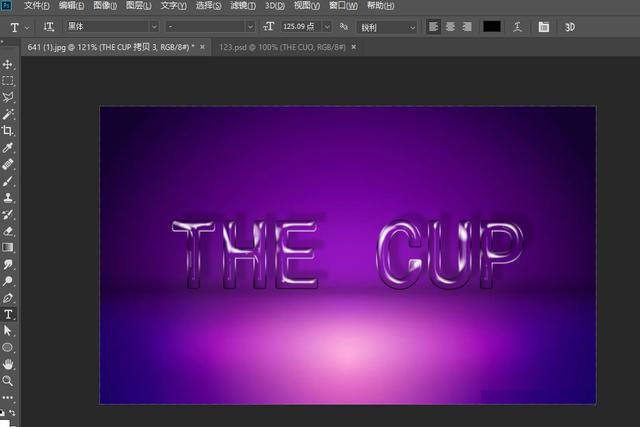Image resolution: width=640 pixels, height=427 pixels.
Task: Select the Horizontal Type tool
Action: click(x=8, y=314)
